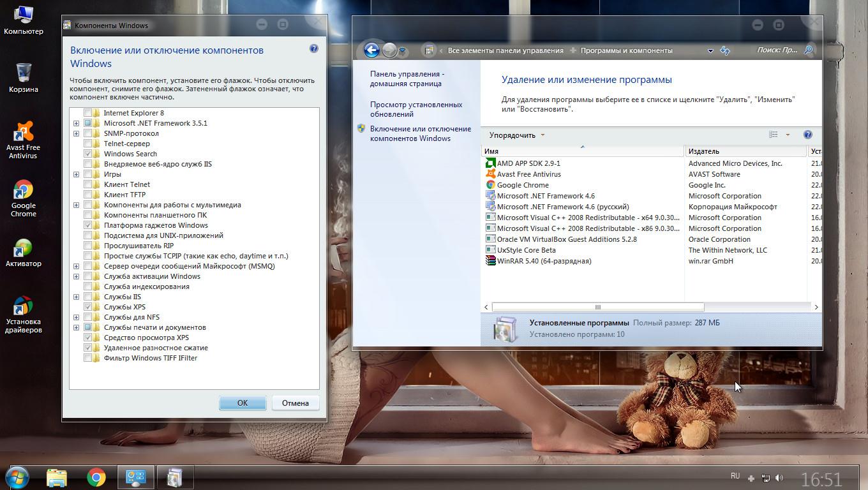Click Включение или отключение компонентов Windows link

[421, 133]
